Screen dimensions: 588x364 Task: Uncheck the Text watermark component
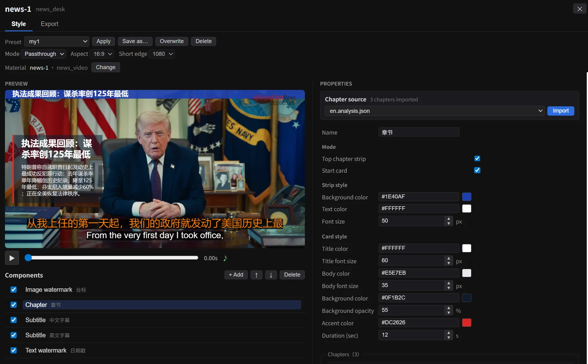pyautogui.click(x=14, y=350)
